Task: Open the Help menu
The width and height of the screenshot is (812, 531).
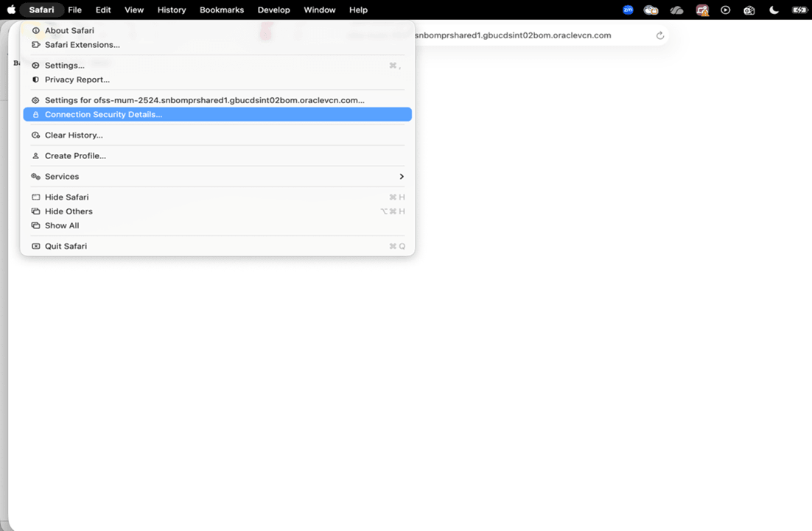Action: click(x=358, y=10)
